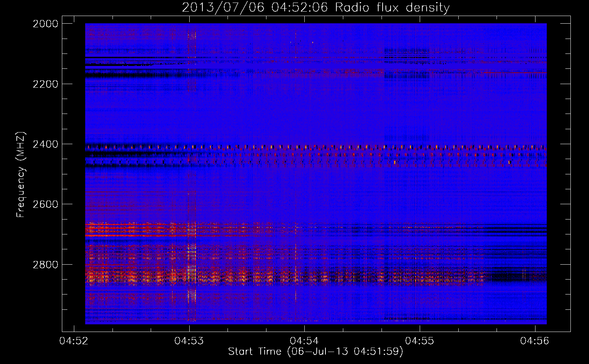Click the 'Frequency (MHZ)' axis label

[x=20, y=175]
